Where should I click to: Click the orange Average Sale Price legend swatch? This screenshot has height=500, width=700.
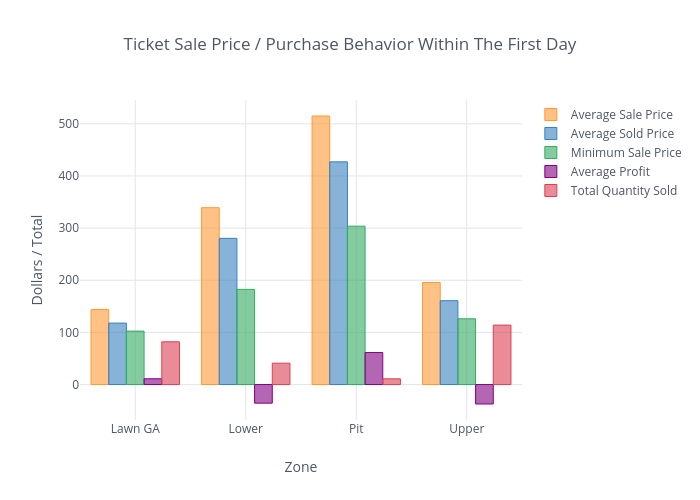pyautogui.click(x=551, y=115)
